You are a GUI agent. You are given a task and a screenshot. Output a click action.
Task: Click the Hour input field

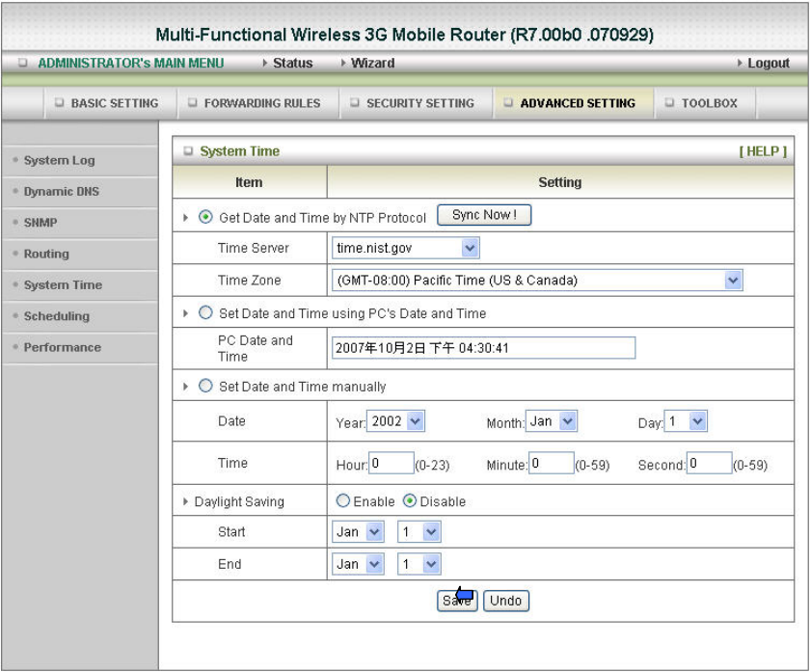pyautogui.click(x=391, y=464)
